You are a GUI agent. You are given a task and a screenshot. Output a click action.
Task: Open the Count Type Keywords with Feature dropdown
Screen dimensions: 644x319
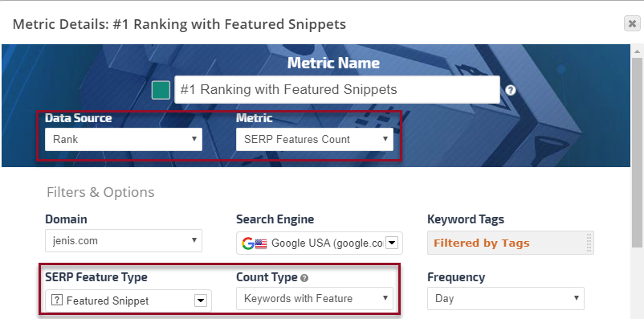click(x=315, y=298)
